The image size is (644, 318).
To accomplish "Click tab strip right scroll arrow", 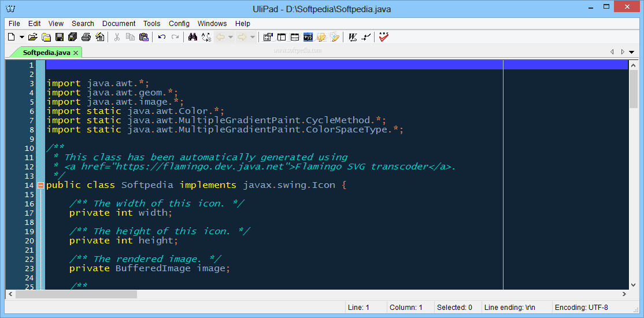I will (623, 52).
